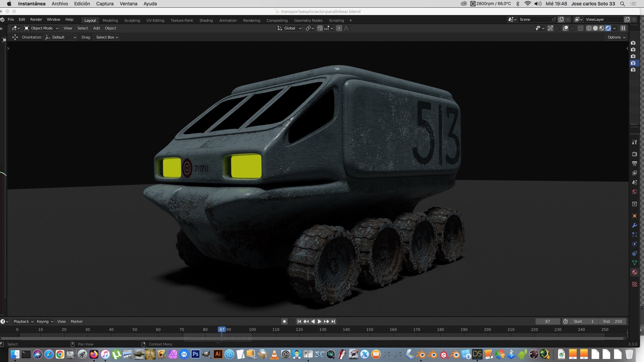Viewport: 644px width, 362px height.
Task: Open the Render menu
Action: [36, 19]
